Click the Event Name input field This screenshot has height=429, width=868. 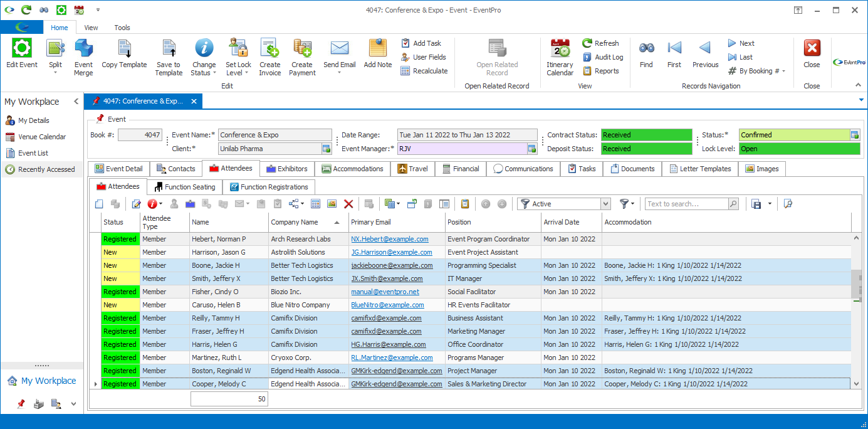tap(275, 135)
